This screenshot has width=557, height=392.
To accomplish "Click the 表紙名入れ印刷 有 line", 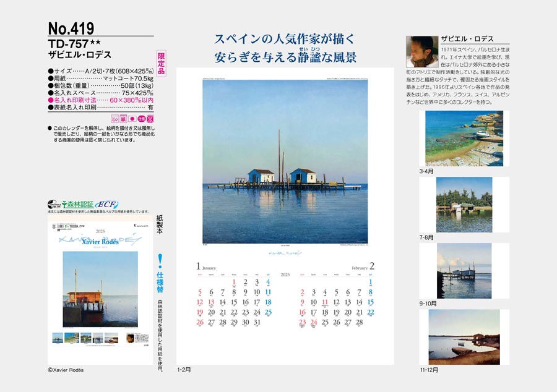I will pos(100,107).
